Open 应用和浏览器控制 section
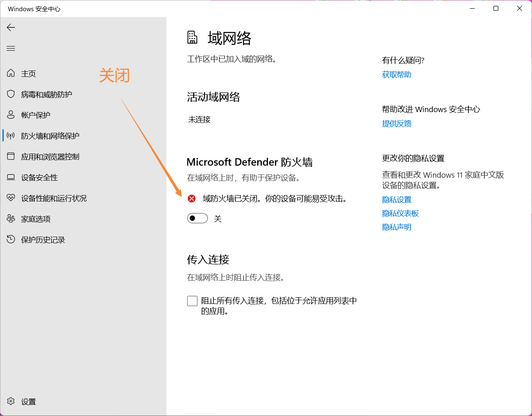Screen dimensions: 532x416 50,157
